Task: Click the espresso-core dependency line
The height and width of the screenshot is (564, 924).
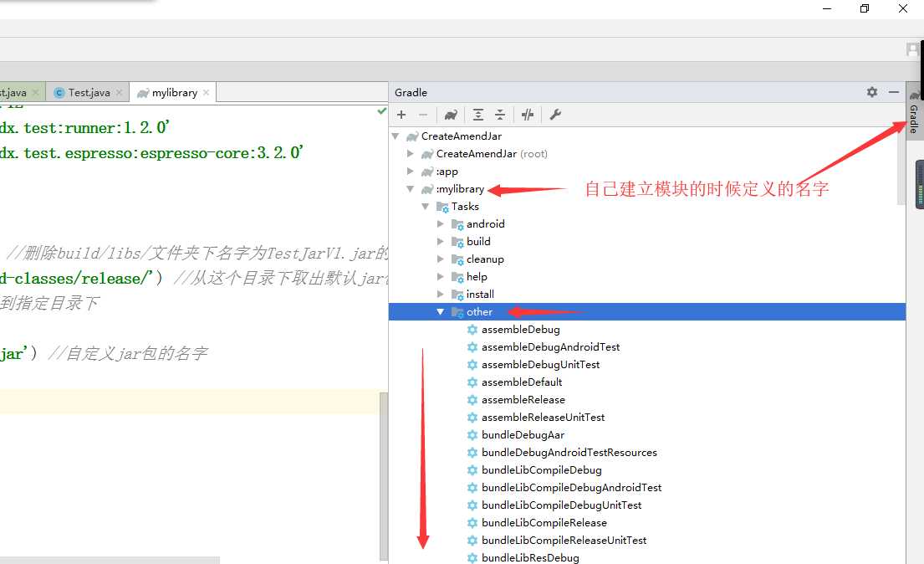Action: [x=151, y=153]
